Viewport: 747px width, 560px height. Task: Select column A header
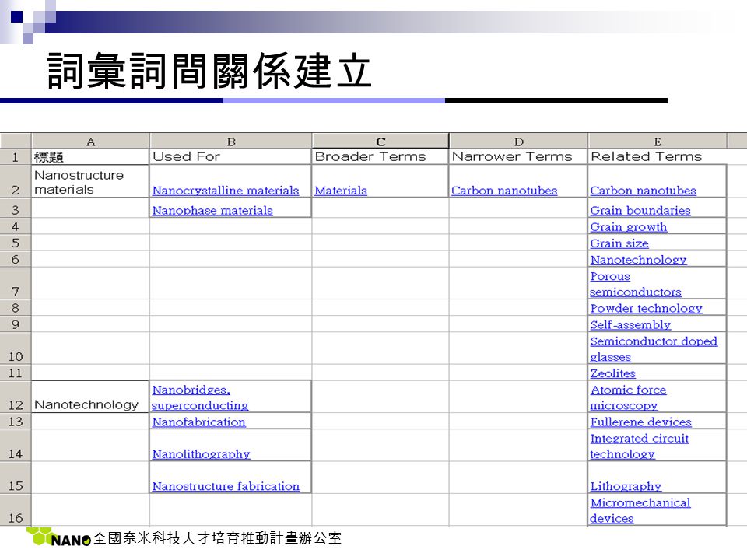point(90,142)
